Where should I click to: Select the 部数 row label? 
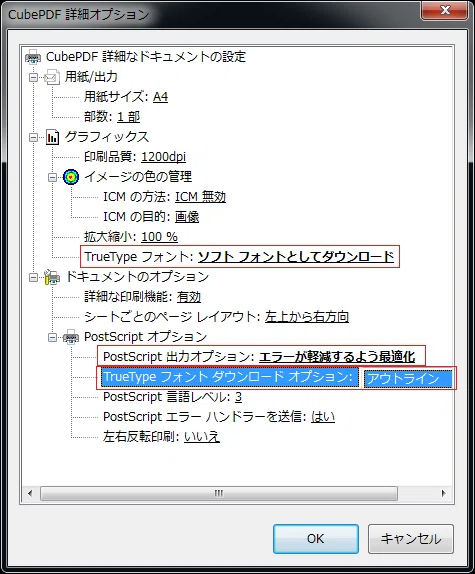coord(98,117)
